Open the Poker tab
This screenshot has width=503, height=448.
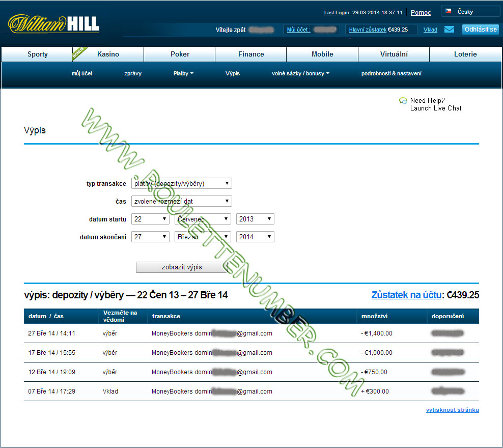(x=180, y=54)
